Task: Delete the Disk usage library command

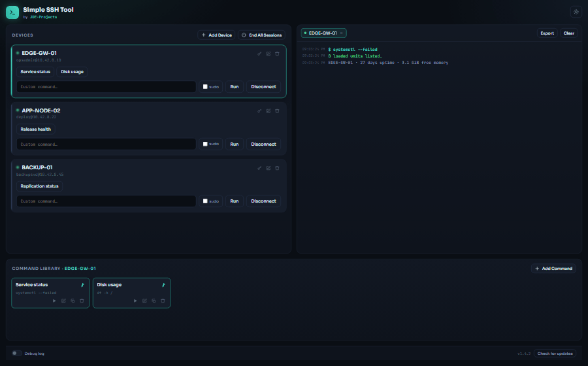Action: pyautogui.click(x=163, y=301)
